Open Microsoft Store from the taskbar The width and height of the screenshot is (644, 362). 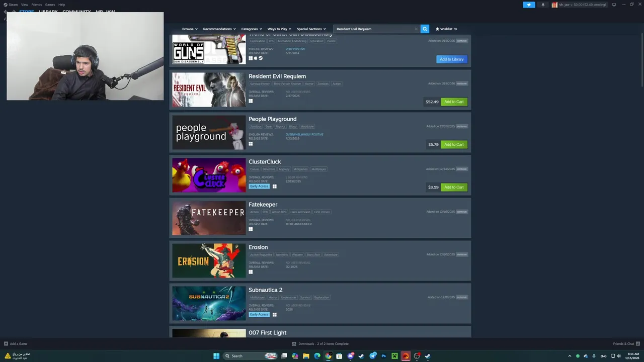[339, 356]
